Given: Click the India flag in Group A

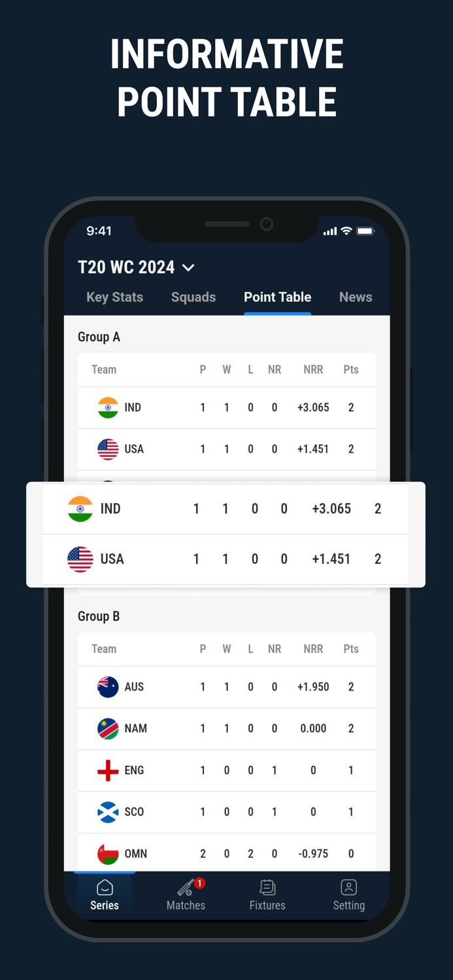Looking at the screenshot, I should tap(108, 407).
